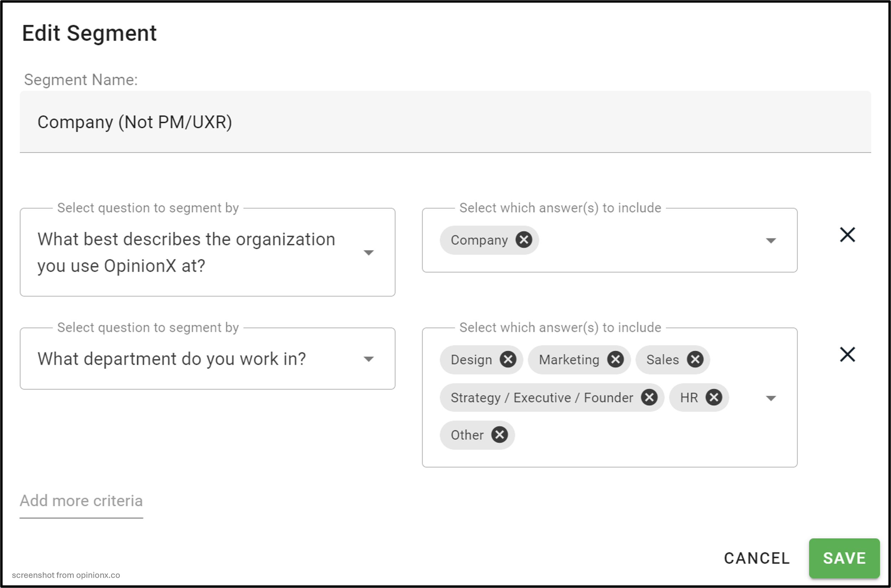Remove the Design chip
891x588 pixels.
(508, 359)
